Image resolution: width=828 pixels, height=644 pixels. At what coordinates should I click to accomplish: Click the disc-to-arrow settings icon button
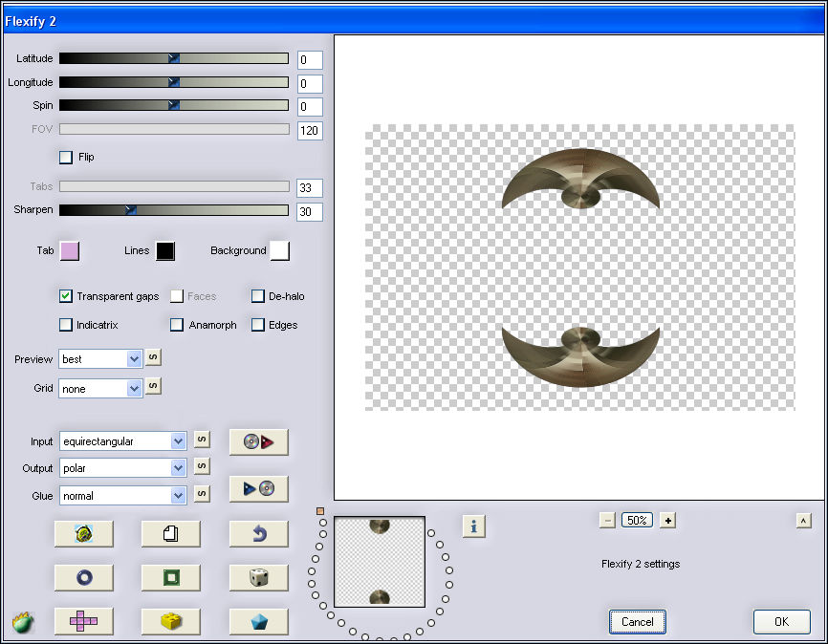pos(259,441)
